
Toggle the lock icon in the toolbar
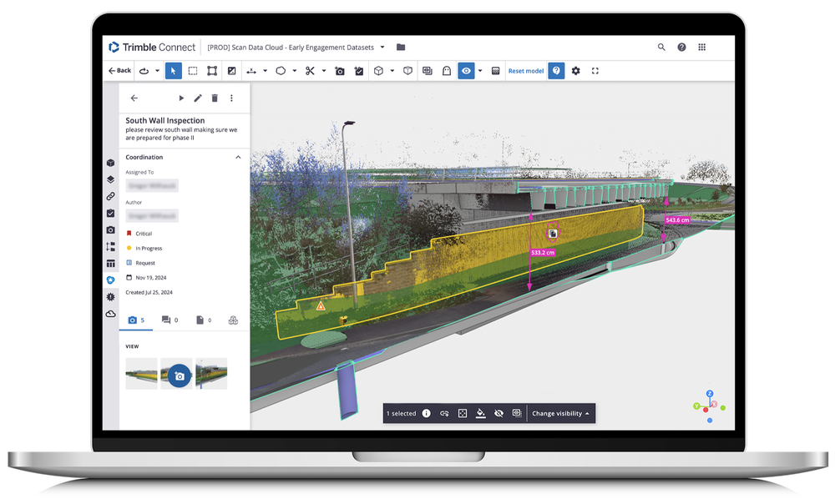click(448, 71)
